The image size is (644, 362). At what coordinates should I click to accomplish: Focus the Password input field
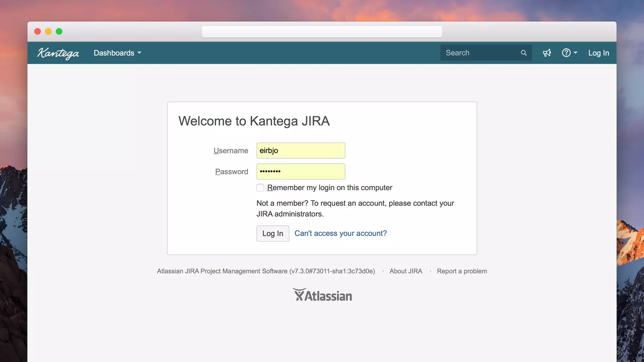pyautogui.click(x=301, y=171)
